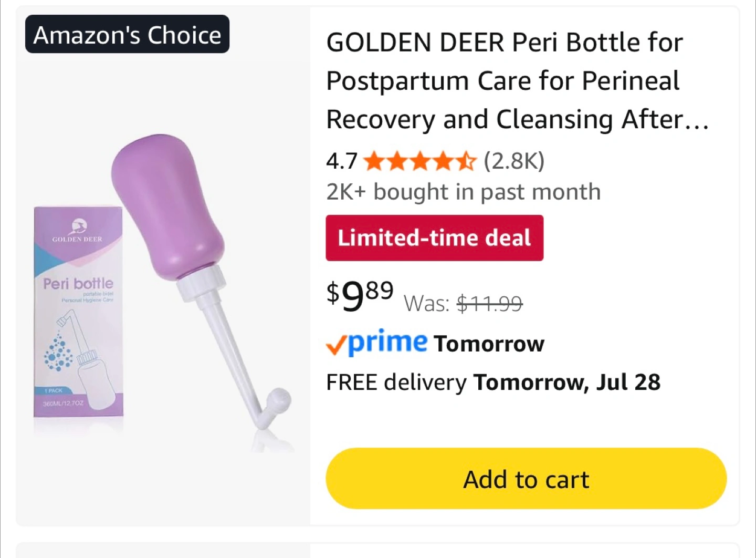756x558 pixels.
Task: Click the FREE delivery Tomorrow, Jul 28 text
Action: (x=493, y=382)
